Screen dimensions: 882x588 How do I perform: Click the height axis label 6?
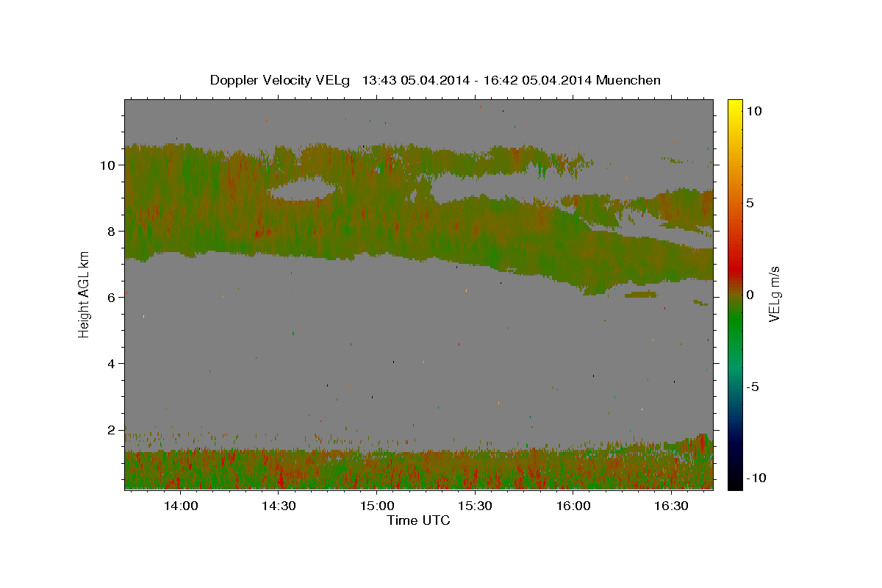click(112, 297)
